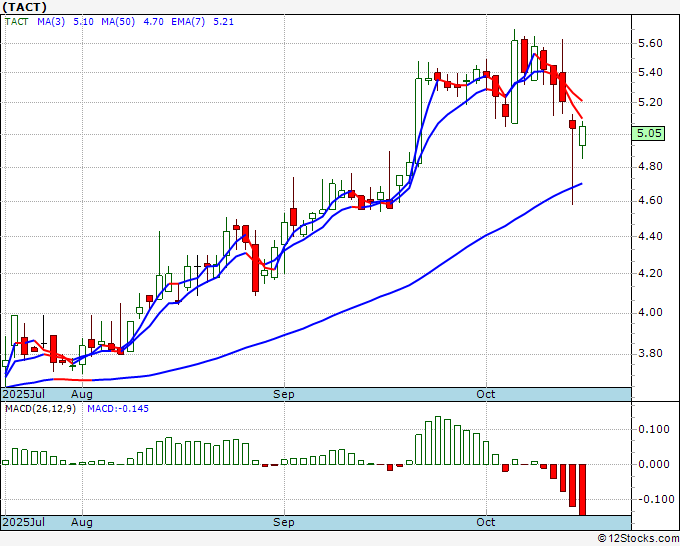Image resolution: width=680 pixels, height=546 pixels.
Task: Click the largest red MACD histogram bar
Action: (582, 490)
